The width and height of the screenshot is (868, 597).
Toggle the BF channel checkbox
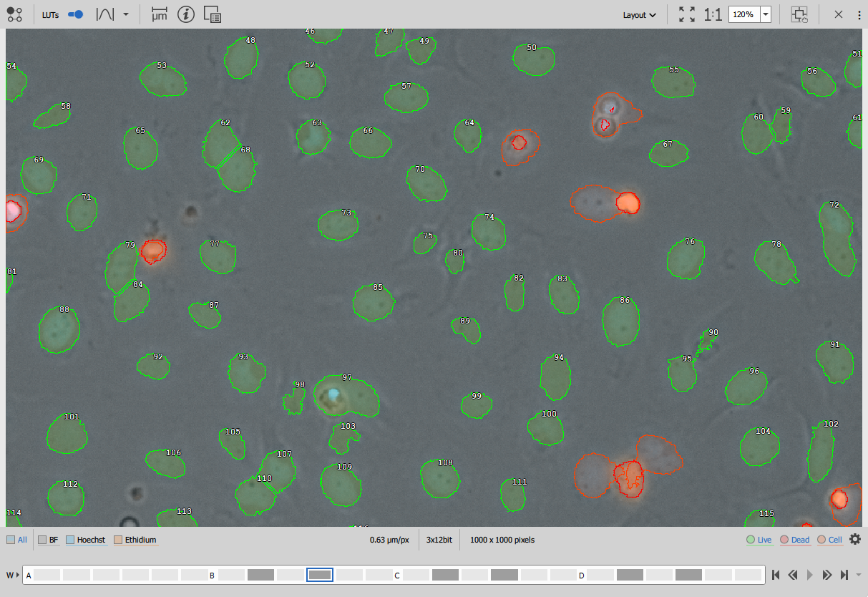pos(43,540)
